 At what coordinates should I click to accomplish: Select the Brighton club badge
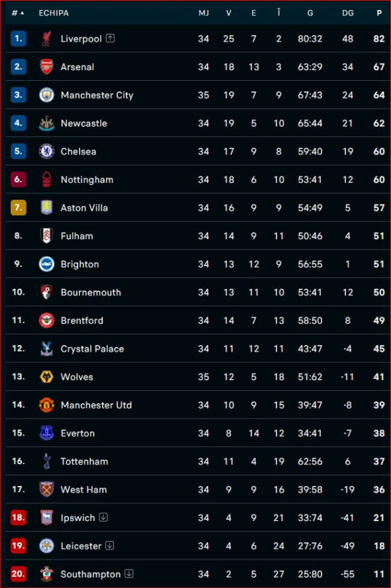(x=46, y=264)
